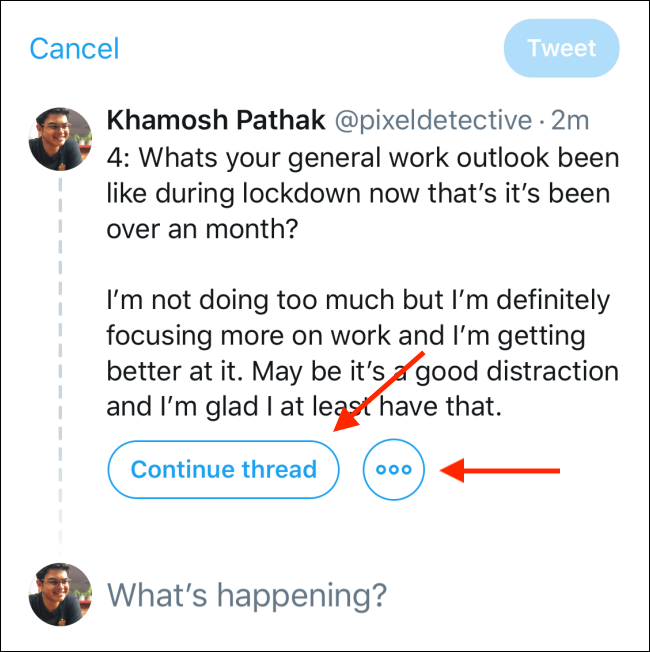The height and width of the screenshot is (652, 650).
Task: Click the horizontal red arrow annotation
Action: point(502,469)
